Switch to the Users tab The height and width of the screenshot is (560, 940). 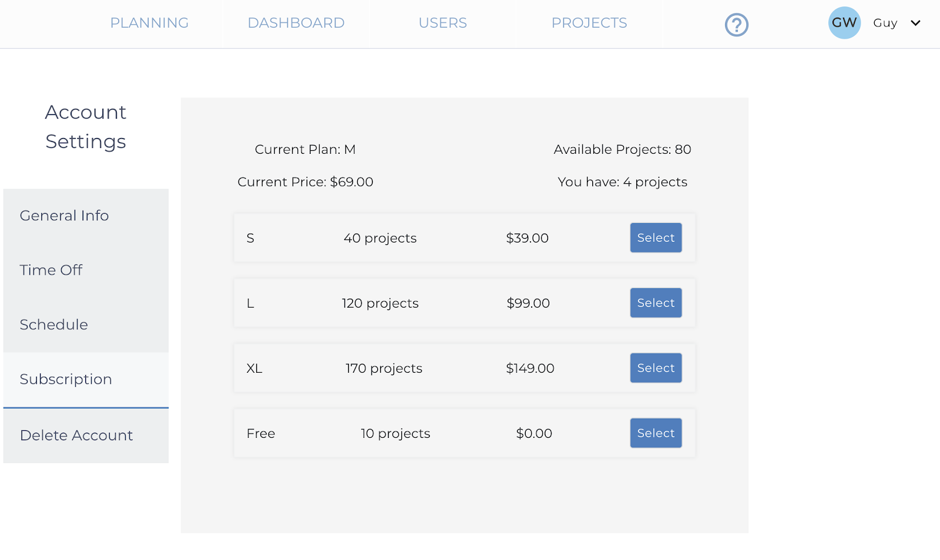[x=442, y=23]
